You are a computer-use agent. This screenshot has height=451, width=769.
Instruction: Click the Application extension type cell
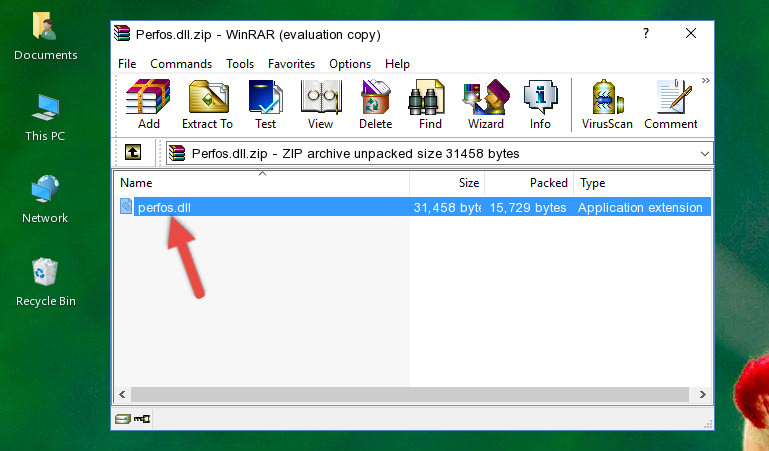click(640, 207)
